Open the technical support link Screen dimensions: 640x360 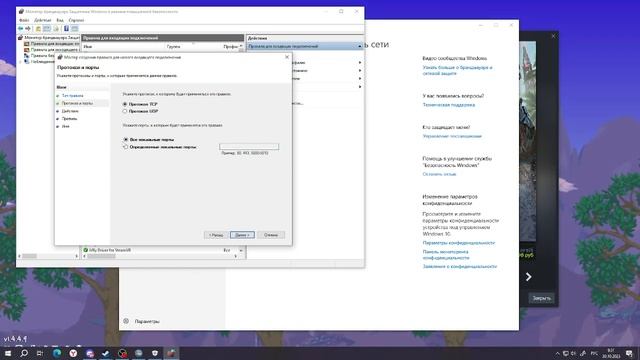pyautogui.click(x=449, y=105)
